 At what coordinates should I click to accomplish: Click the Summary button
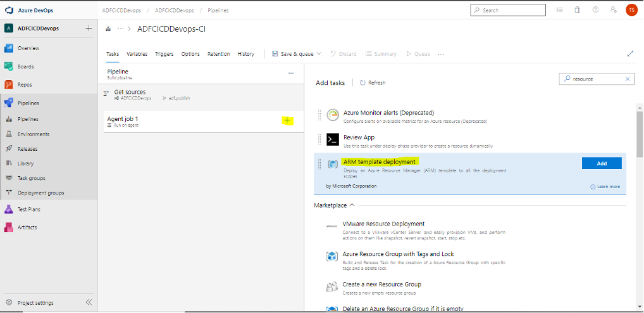(381, 54)
